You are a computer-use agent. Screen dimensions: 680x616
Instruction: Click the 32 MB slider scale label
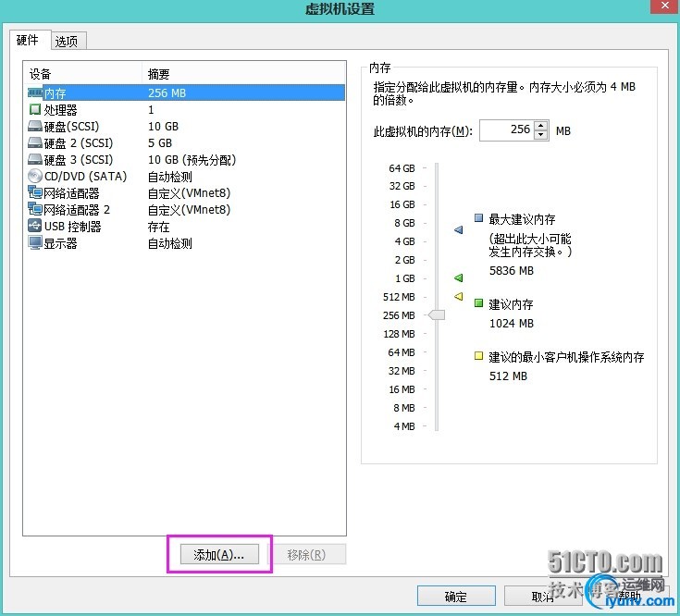click(402, 371)
